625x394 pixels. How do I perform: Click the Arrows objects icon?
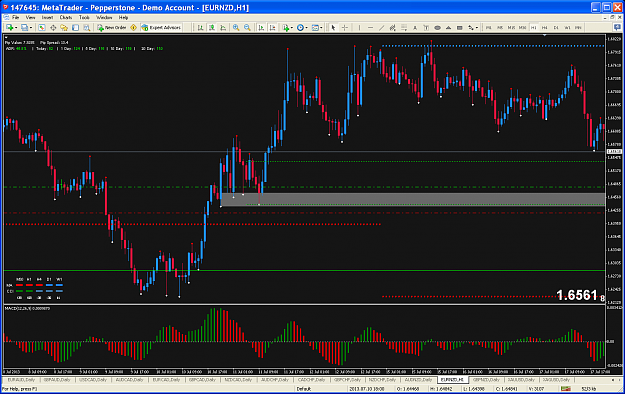471,28
